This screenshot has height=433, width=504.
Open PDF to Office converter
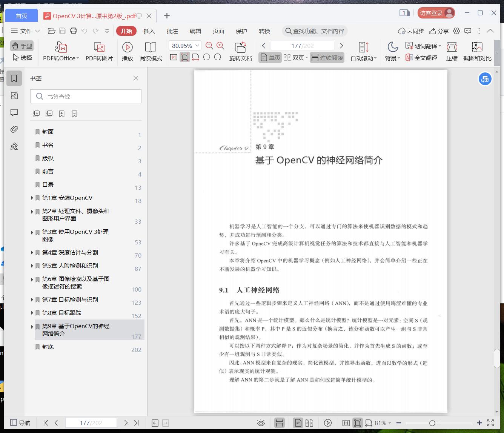(x=61, y=51)
